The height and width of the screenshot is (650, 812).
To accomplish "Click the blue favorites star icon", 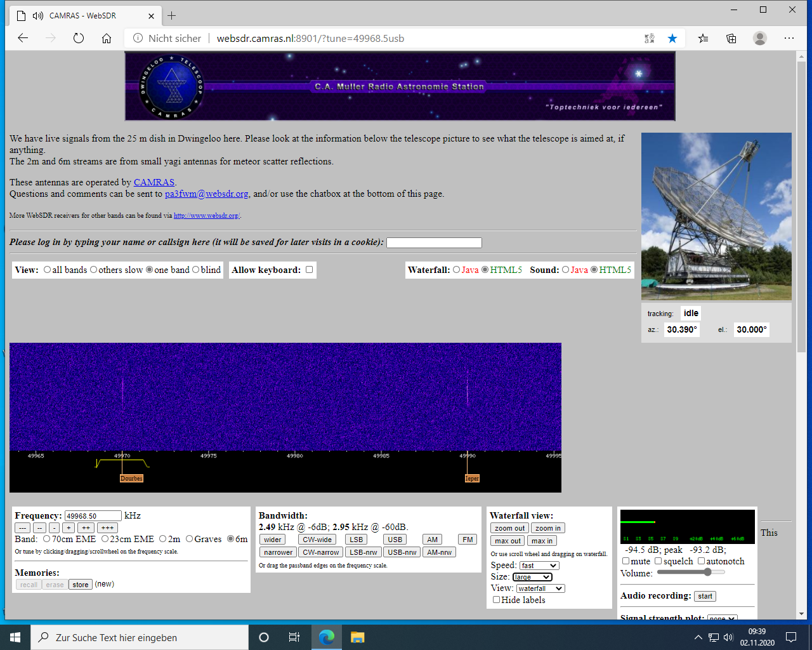I will (x=672, y=39).
